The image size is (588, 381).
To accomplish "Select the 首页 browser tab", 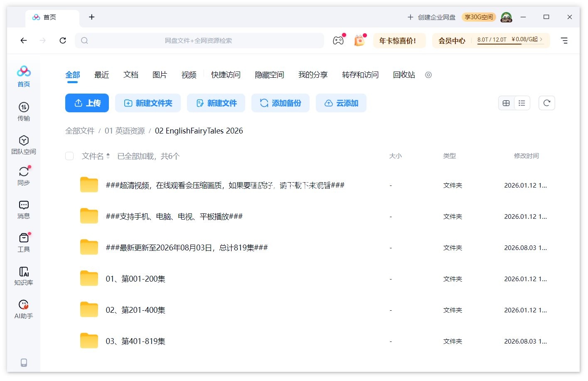I will [52, 17].
